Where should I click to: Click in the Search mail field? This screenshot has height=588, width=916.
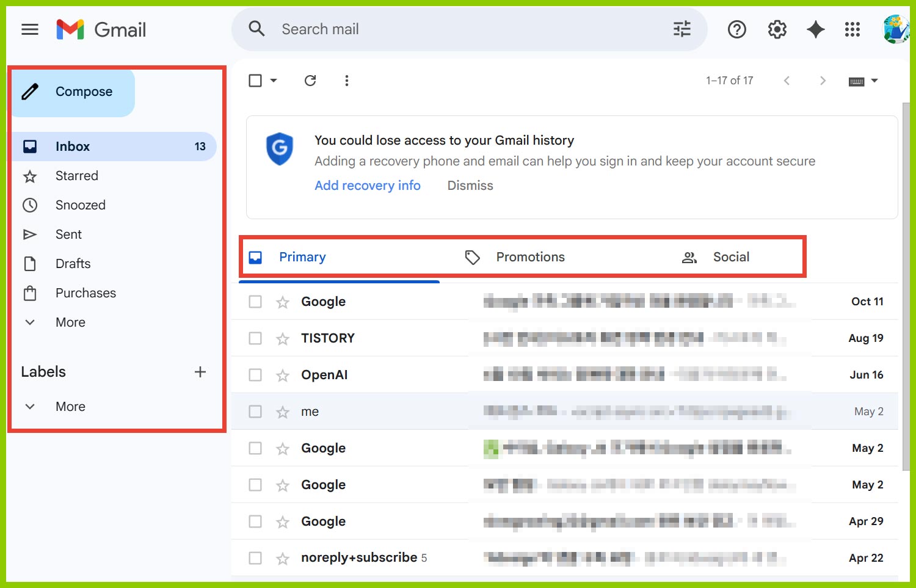click(470, 29)
